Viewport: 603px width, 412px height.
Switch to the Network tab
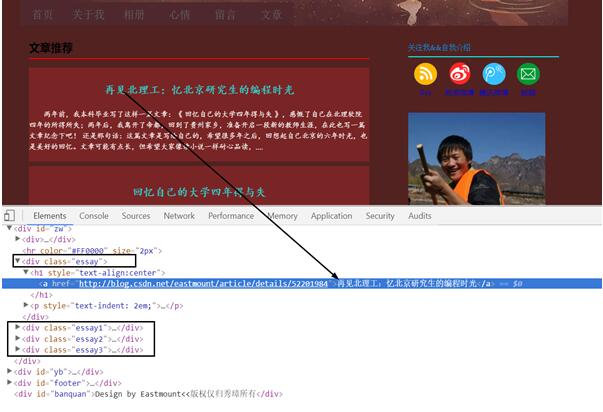(179, 216)
